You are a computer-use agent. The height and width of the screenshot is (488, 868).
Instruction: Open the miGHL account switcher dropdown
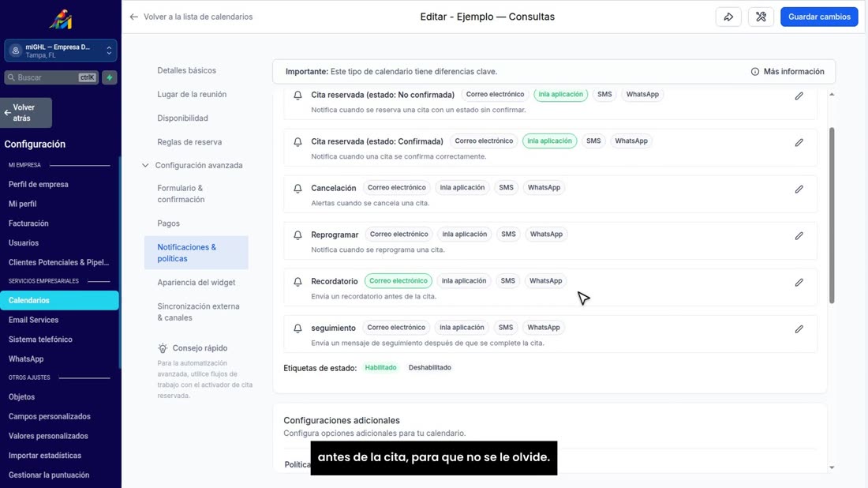tap(60, 51)
